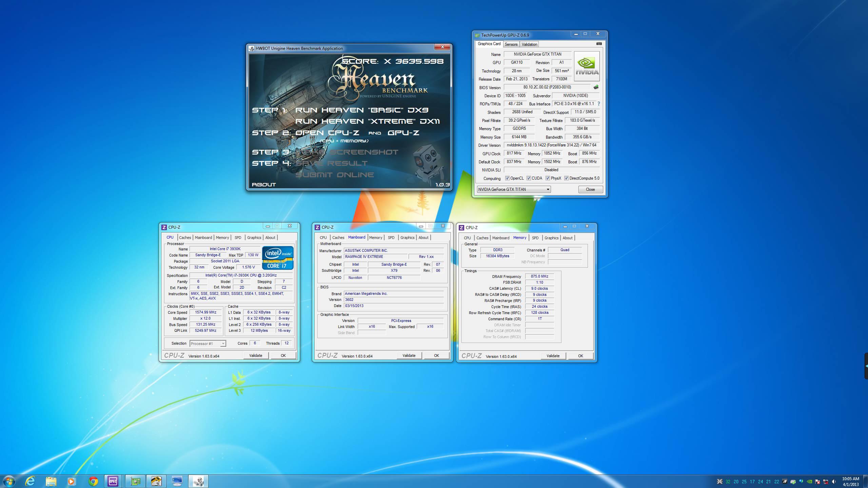
Task: Open Action Center flag tray icon
Action: (x=817, y=482)
